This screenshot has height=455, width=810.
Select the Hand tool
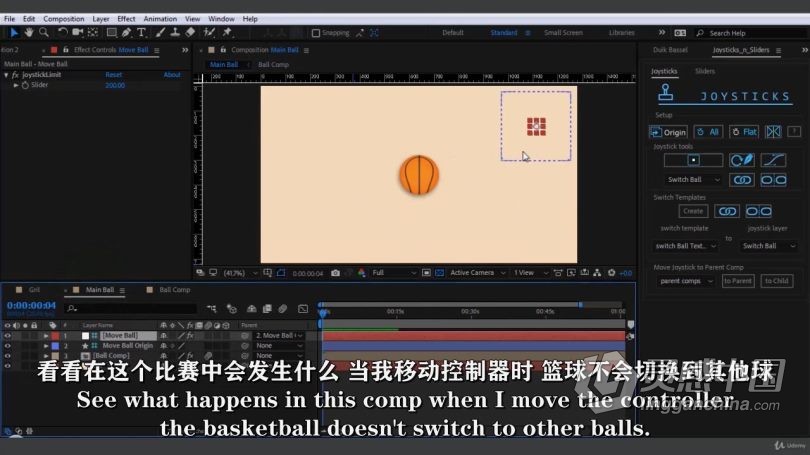[29, 33]
